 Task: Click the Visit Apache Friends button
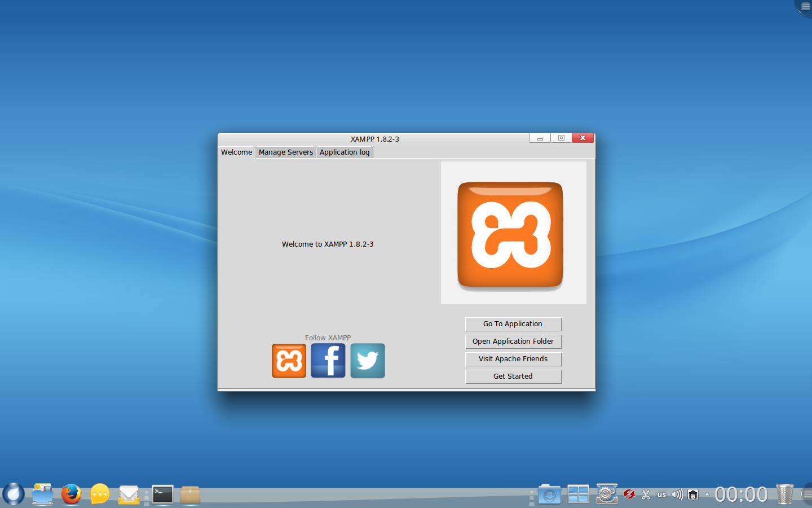coord(513,359)
